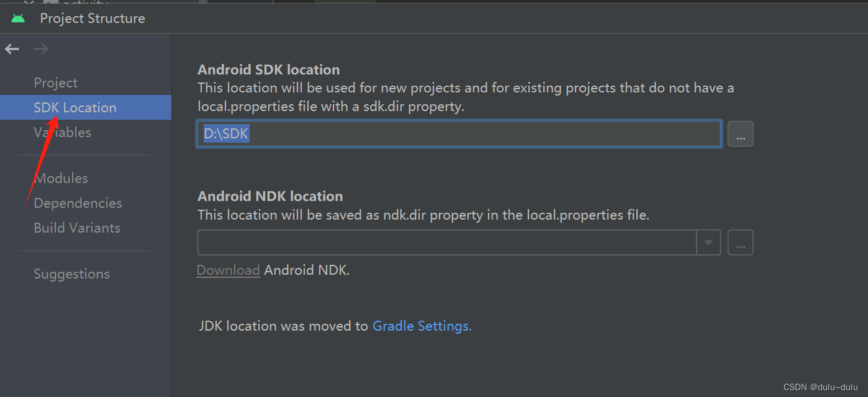
Task: Go to the Build Variants section
Action: (77, 228)
